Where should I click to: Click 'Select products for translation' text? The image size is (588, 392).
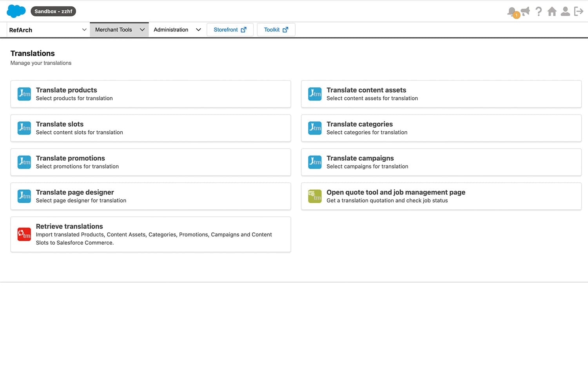[x=74, y=98]
